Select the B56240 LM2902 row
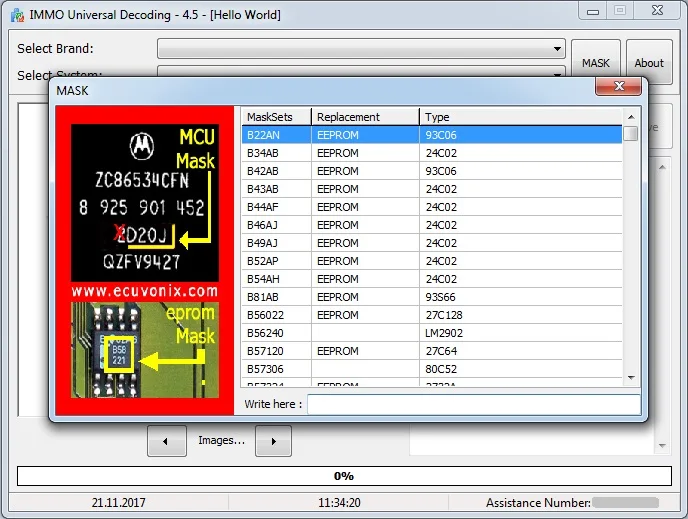The width and height of the screenshot is (688, 519). tap(432, 333)
